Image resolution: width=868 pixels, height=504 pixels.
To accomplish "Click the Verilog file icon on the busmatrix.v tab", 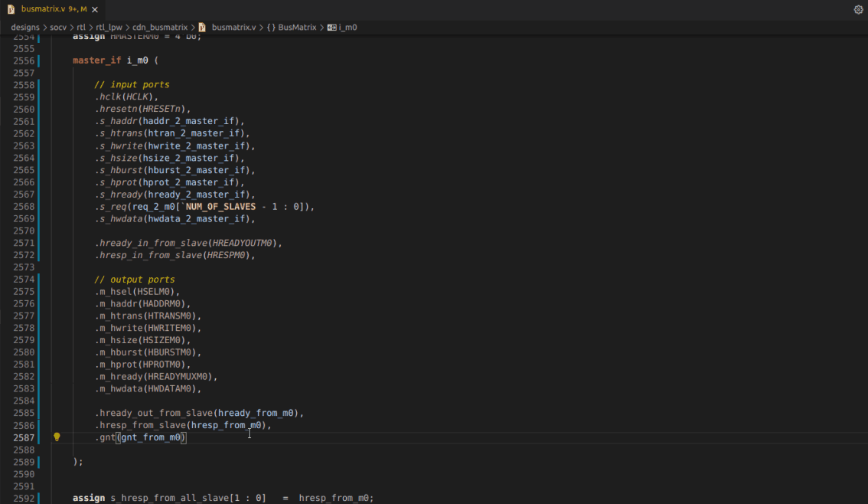I will [x=11, y=10].
